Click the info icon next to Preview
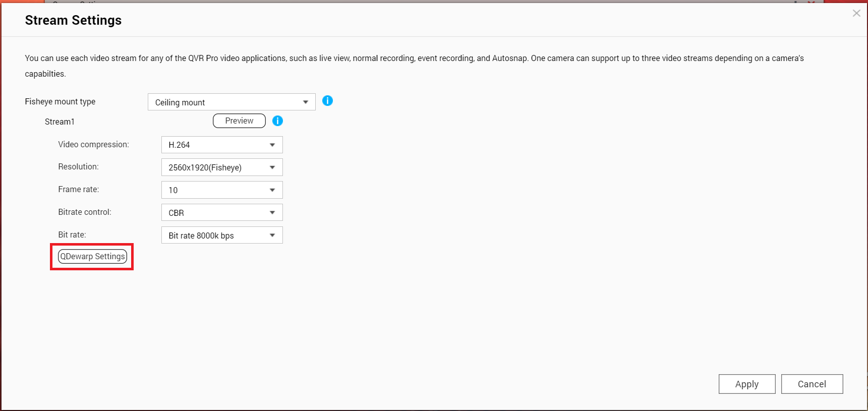Image resolution: width=868 pixels, height=411 pixels. pos(277,121)
